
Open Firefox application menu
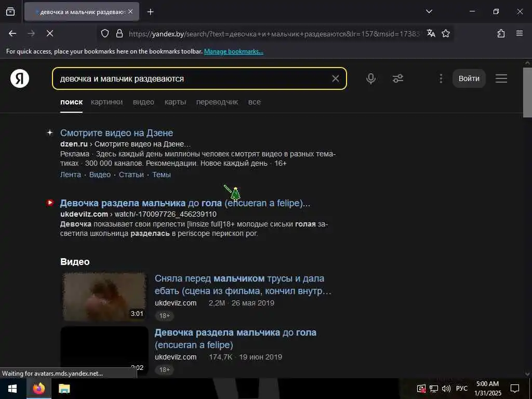[520, 33]
